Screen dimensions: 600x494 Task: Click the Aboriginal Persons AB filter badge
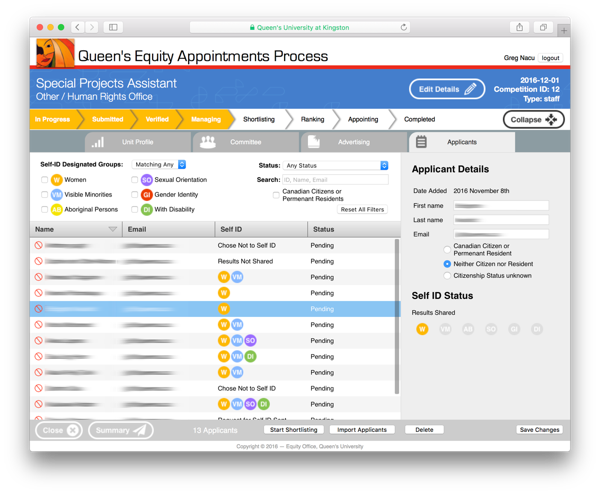coord(57,209)
